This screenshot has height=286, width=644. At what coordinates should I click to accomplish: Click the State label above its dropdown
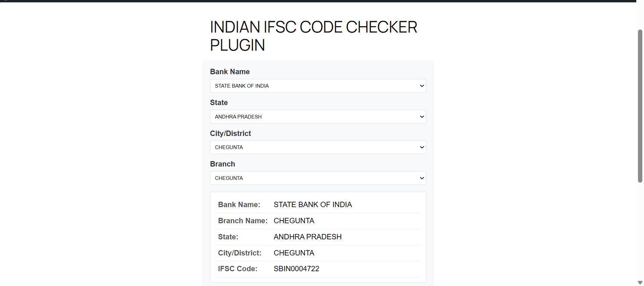(x=219, y=103)
